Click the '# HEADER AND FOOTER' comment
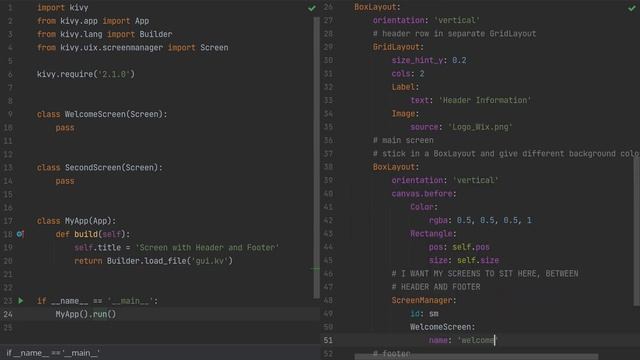Image resolution: width=640 pixels, height=360 pixels. tap(436, 287)
